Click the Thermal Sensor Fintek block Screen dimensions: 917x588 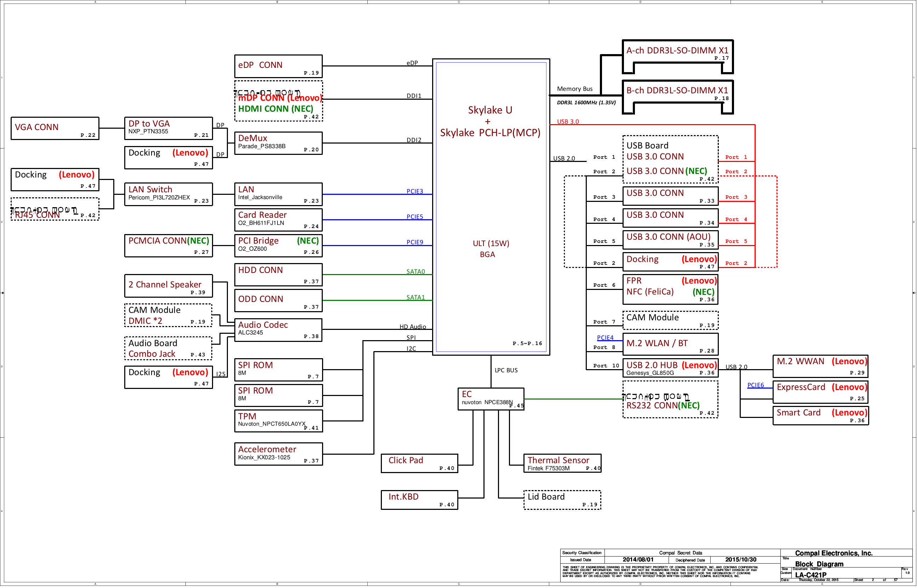pos(562,463)
